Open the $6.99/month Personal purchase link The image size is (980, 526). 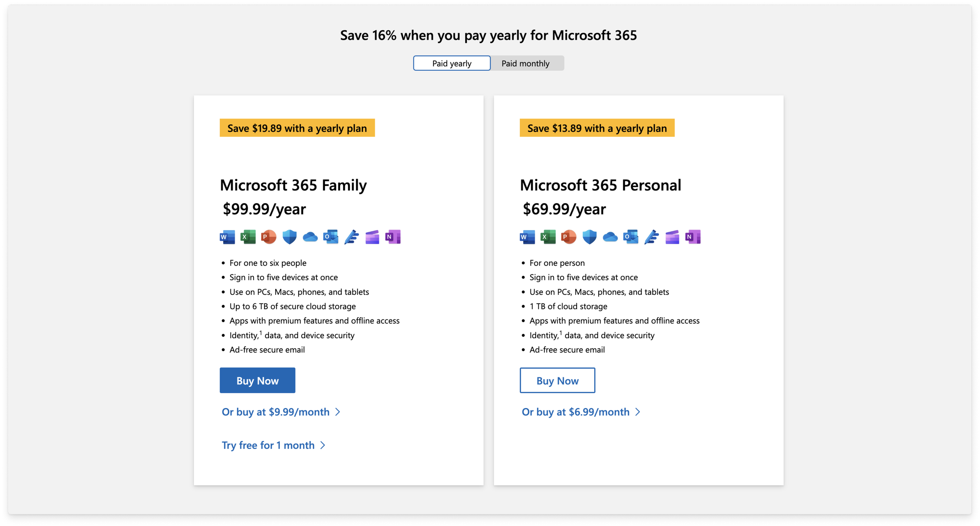pos(580,412)
